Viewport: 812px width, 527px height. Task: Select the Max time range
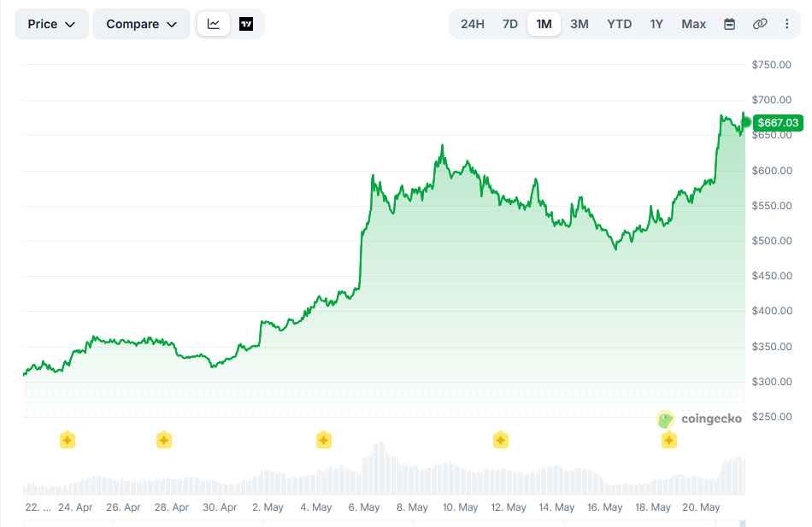(x=693, y=24)
